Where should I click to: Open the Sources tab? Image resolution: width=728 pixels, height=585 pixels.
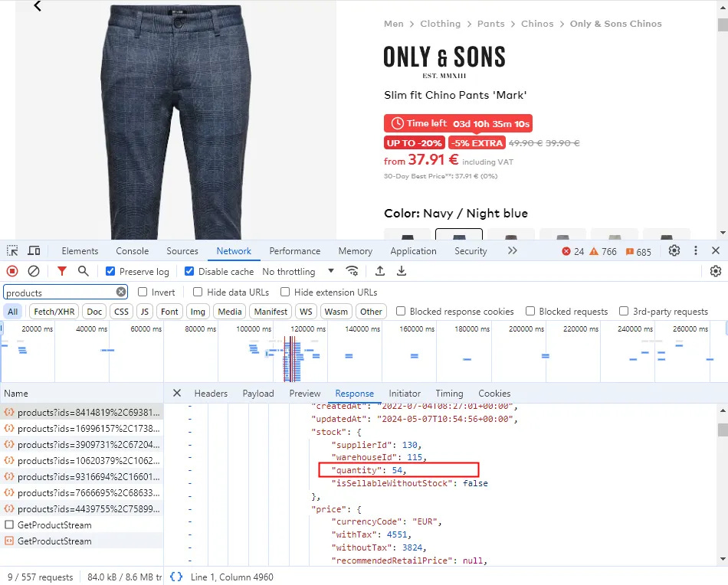tap(182, 251)
